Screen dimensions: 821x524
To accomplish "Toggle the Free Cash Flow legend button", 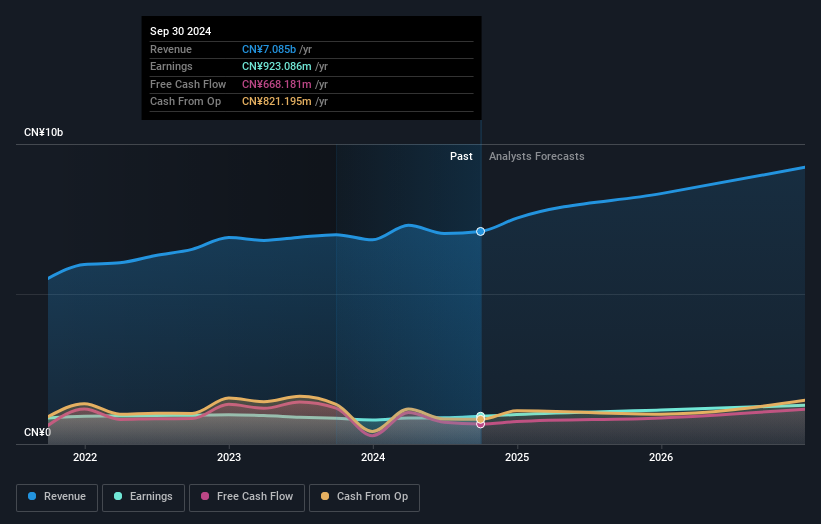I will tap(247, 497).
